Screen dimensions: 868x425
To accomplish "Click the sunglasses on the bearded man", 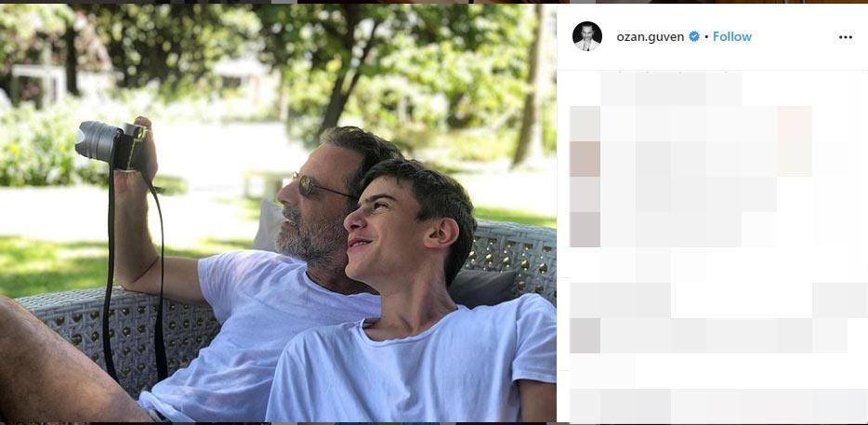I will point(316,186).
